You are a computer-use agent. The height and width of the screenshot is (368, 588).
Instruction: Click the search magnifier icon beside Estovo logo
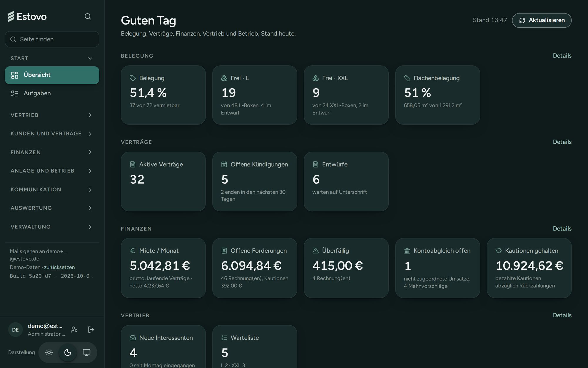(x=88, y=16)
